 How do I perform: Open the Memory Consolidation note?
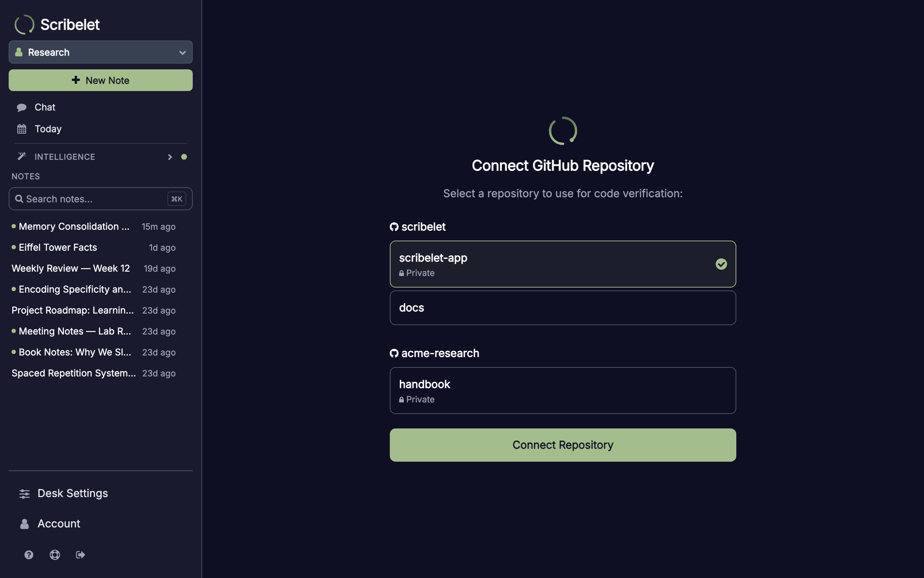click(x=93, y=226)
